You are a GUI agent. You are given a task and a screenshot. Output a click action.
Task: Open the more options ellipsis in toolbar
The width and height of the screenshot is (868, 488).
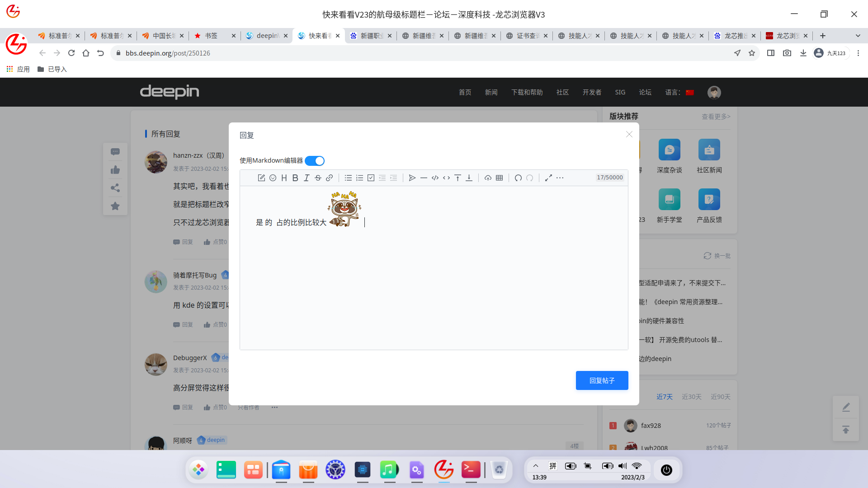(560, 178)
